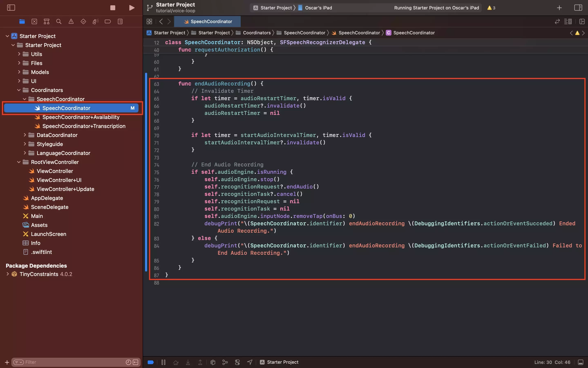This screenshot has width=588, height=368.
Task: Open the Breakpoint navigator
Action: [108, 21]
